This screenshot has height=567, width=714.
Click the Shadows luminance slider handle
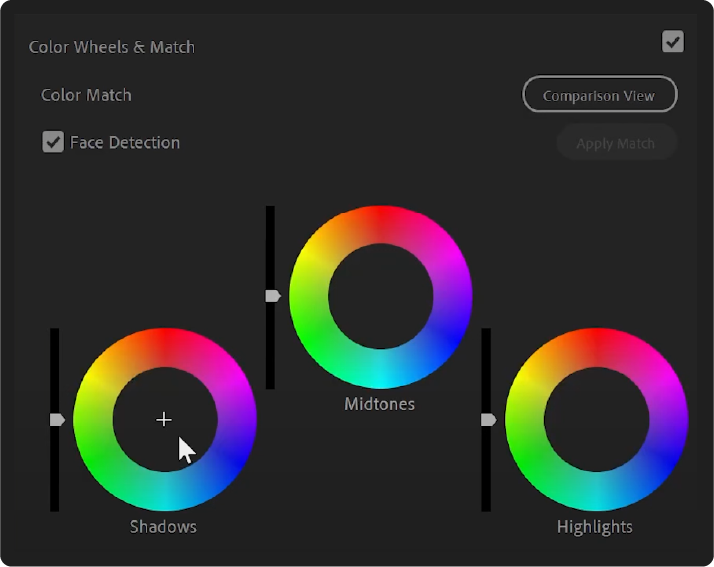click(57, 419)
